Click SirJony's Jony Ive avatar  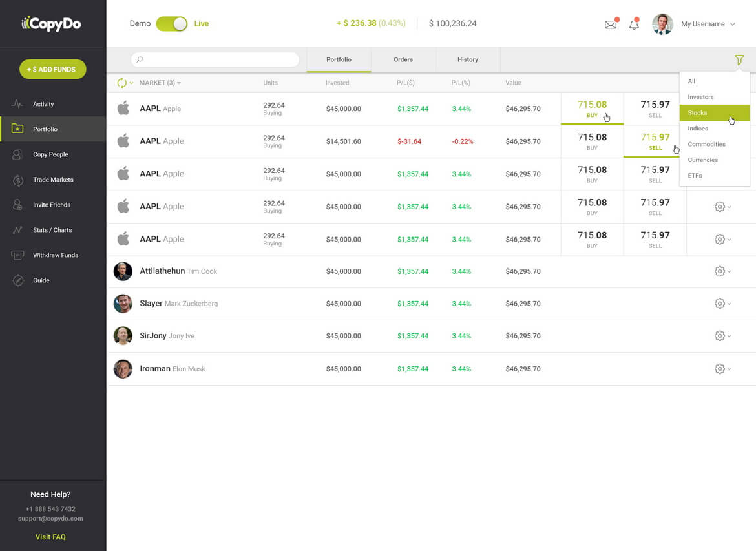point(123,336)
